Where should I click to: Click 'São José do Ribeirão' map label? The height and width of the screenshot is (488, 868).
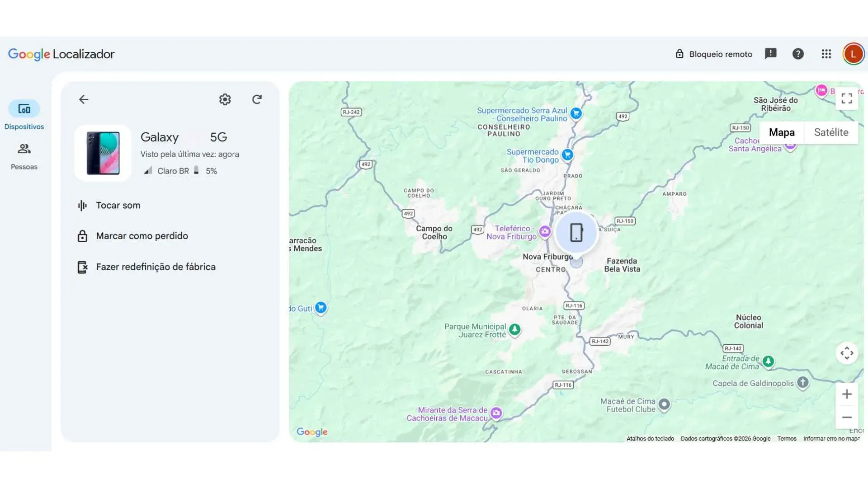(775, 104)
